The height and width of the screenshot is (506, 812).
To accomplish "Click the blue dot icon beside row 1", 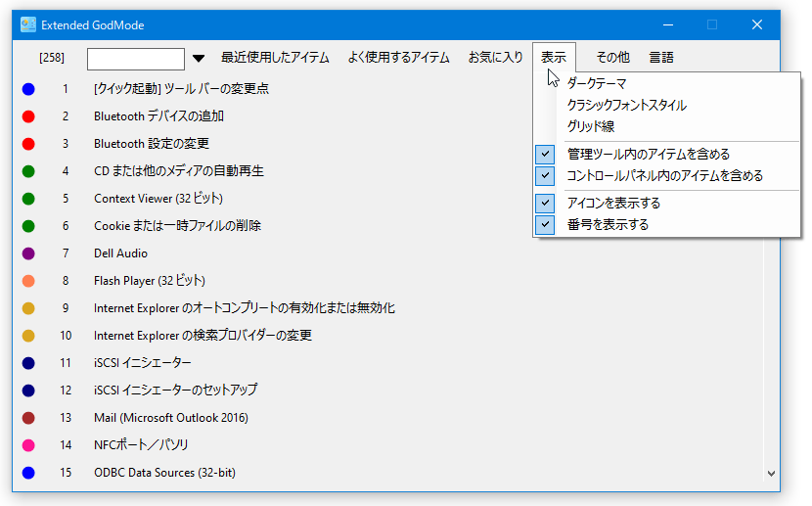I will pos(28,89).
